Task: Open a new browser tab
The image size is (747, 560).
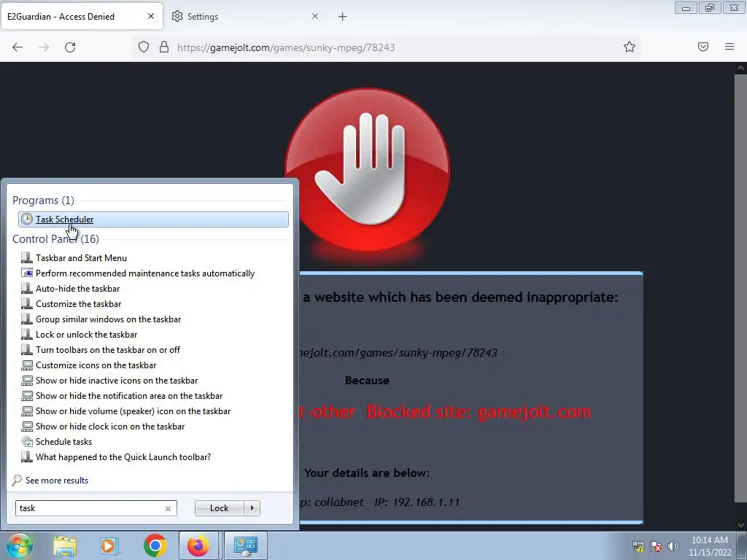Action: pos(343,17)
